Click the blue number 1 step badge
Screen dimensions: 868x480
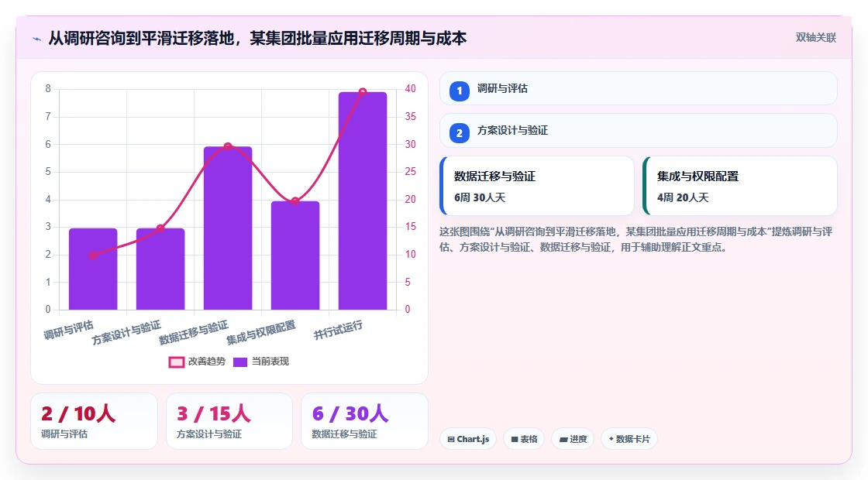(x=459, y=91)
